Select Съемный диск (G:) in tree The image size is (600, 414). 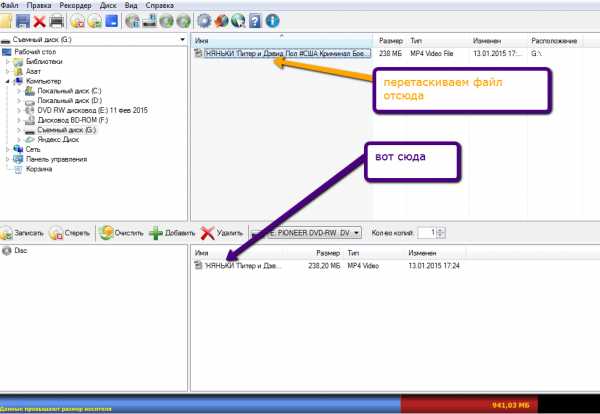tap(67, 130)
